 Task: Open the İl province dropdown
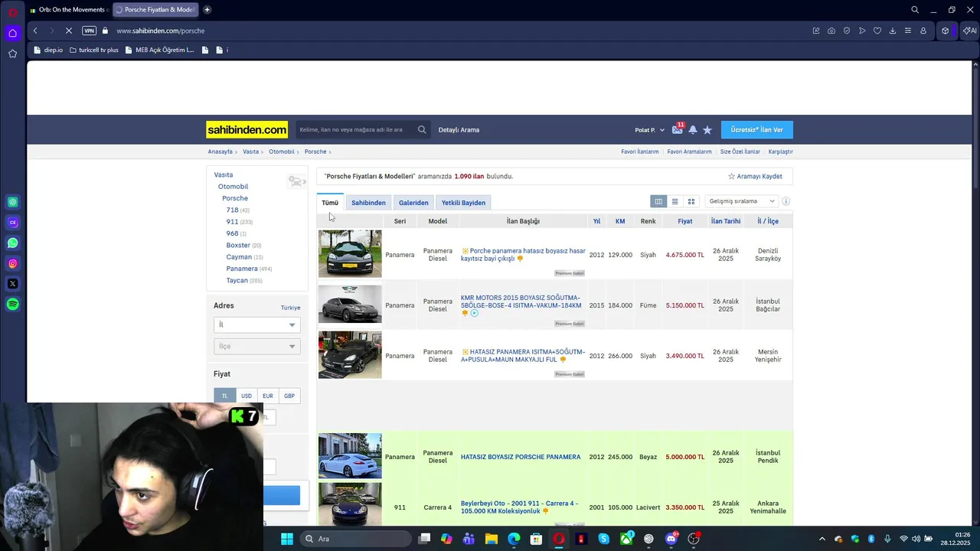256,324
